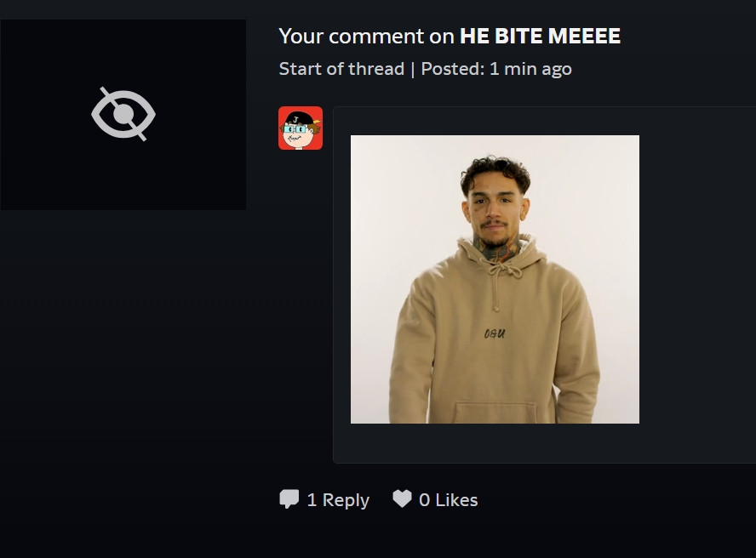The width and height of the screenshot is (756, 558).
Task: Click empty comment box area beside the image
Action: click(696, 280)
